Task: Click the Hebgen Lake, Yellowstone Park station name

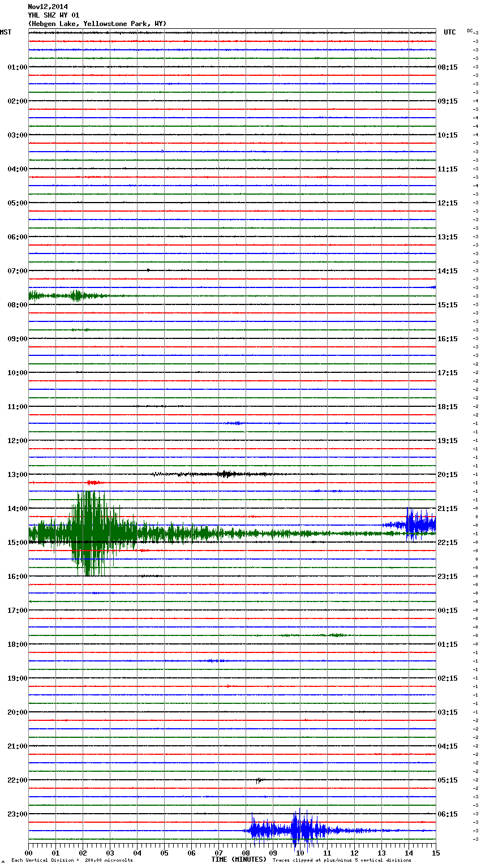Action: pos(97,24)
